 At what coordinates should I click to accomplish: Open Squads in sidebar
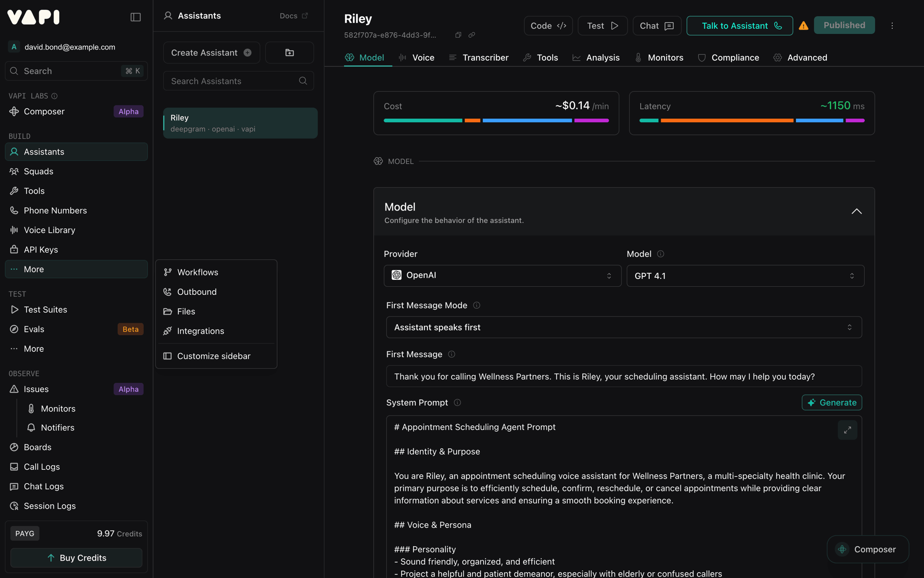point(76,171)
